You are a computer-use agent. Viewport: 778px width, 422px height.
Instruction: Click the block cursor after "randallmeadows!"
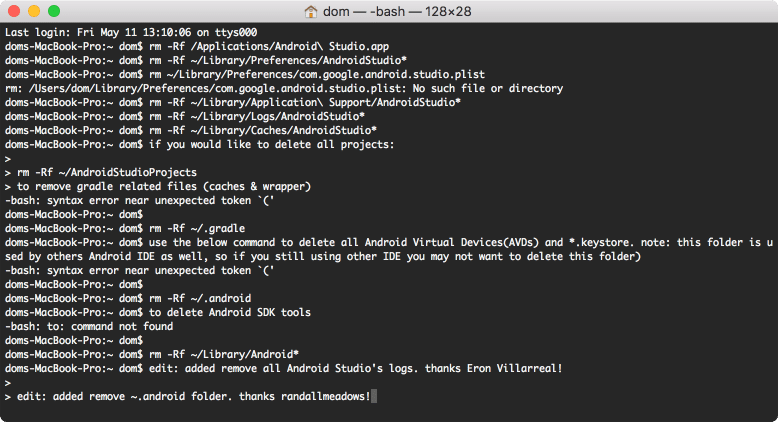(375, 397)
